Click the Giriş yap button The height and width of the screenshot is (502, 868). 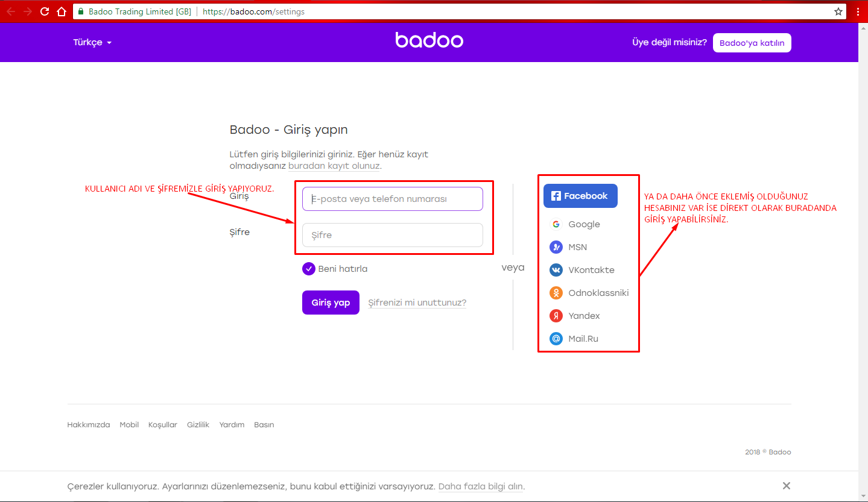pyautogui.click(x=331, y=303)
